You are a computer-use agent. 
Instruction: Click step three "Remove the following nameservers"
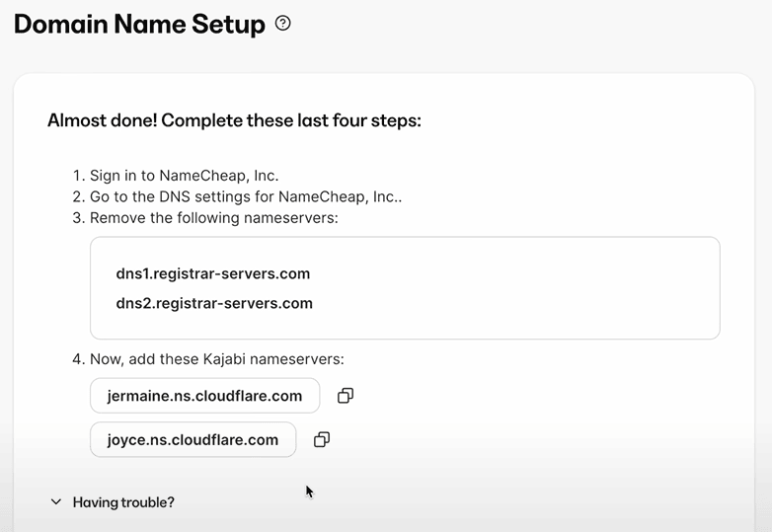(213, 217)
